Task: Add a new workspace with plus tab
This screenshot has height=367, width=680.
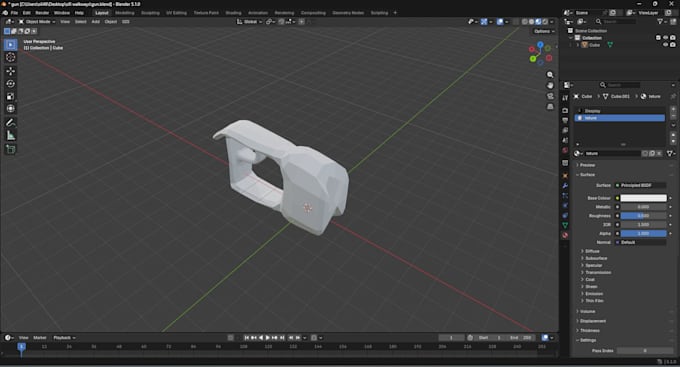Action: coord(395,13)
